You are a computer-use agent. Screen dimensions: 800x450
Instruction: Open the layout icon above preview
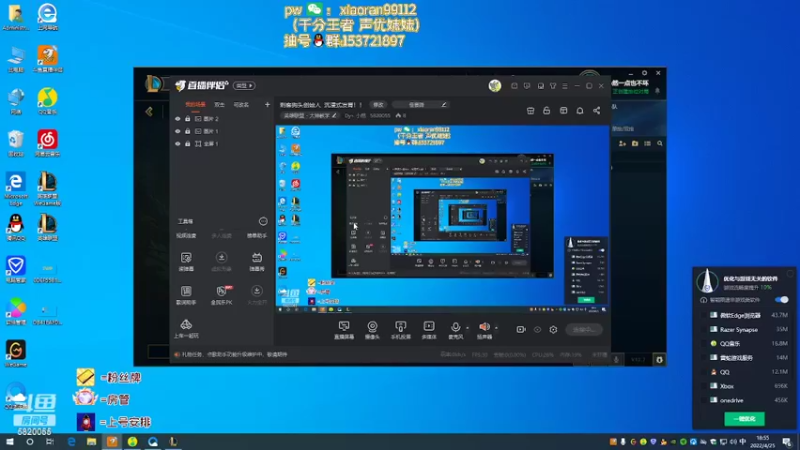563,111
